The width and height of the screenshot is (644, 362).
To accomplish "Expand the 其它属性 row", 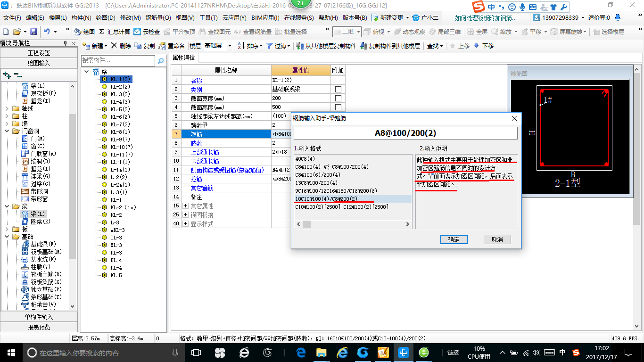I will (185, 206).
